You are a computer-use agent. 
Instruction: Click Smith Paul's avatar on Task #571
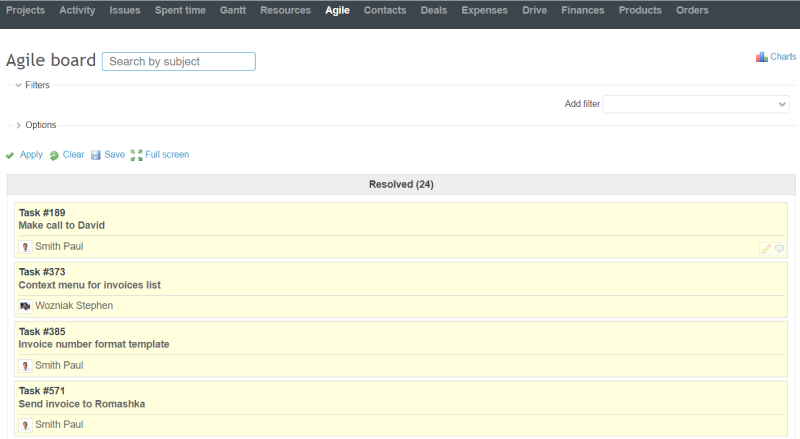26,425
